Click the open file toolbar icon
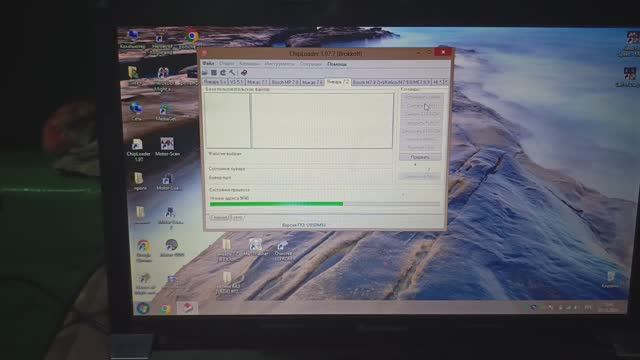640x360 pixels. tap(205, 73)
